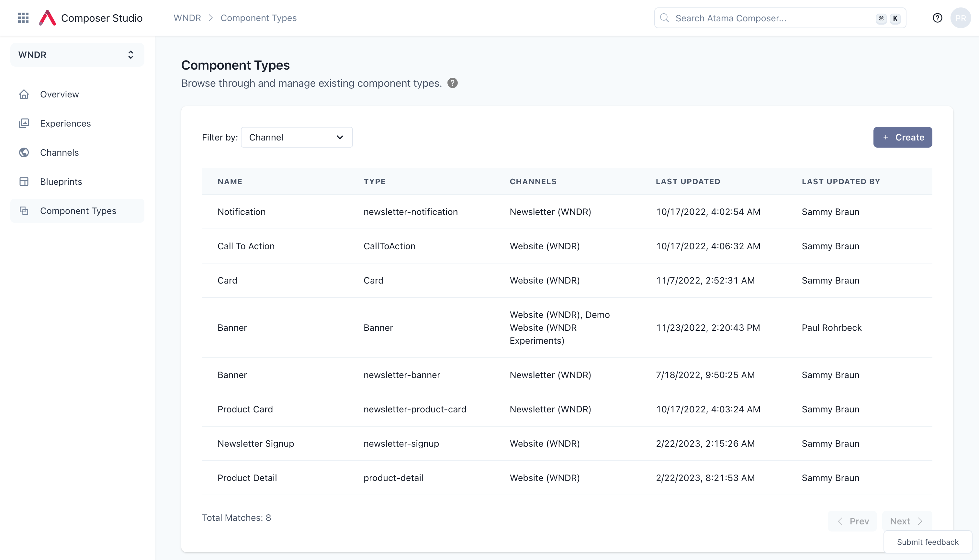Open the Channel filter dropdown

[297, 137]
